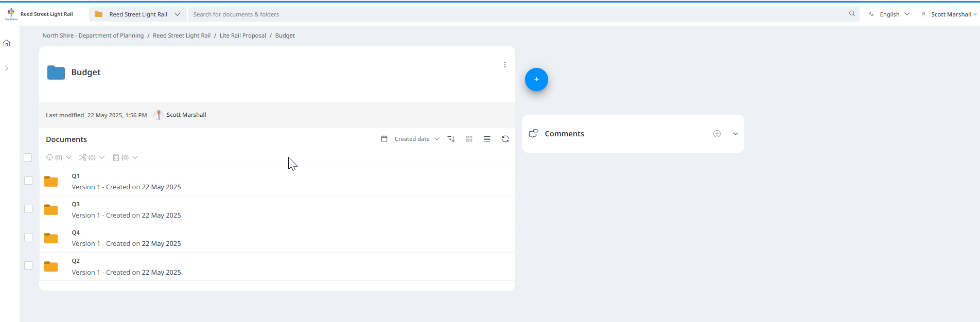The width and height of the screenshot is (980, 322).
Task: Open the Scott Marshall user menu
Action: point(949,14)
